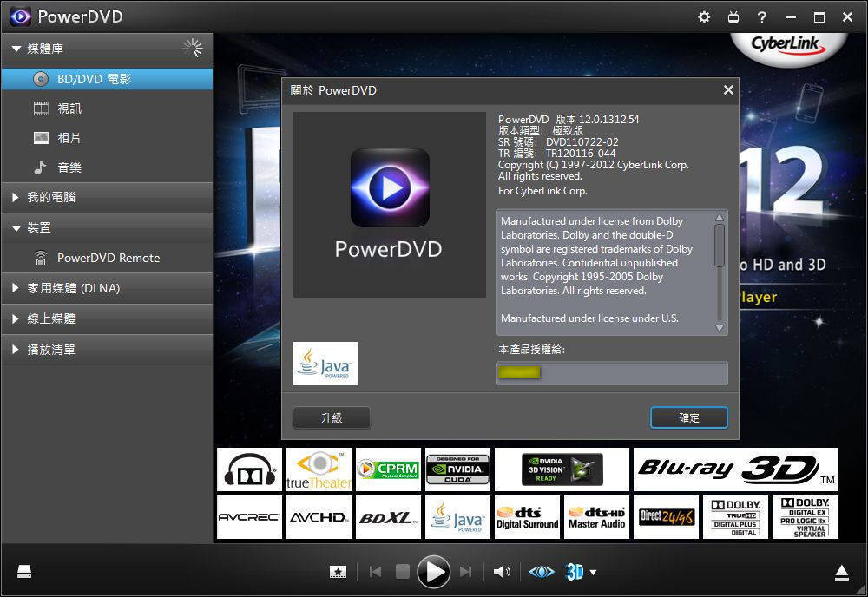868x597 pixels.
Task: Select BD/DVD 電影 in media library
Action: tap(107, 79)
